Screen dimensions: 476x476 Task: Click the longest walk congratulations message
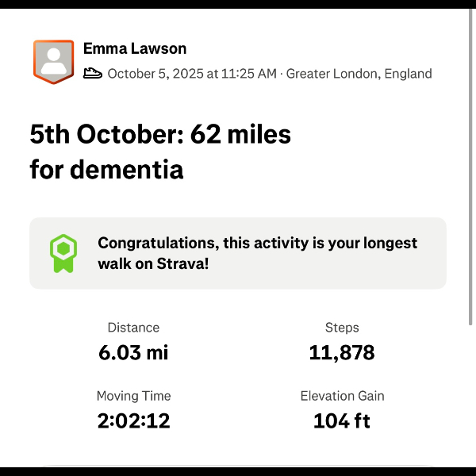tap(257, 253)
